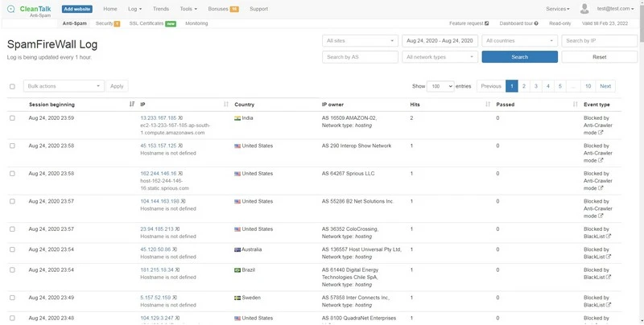Click the blue Search button
Viewport: 644px width, 325px height.
tap(519, 57)
